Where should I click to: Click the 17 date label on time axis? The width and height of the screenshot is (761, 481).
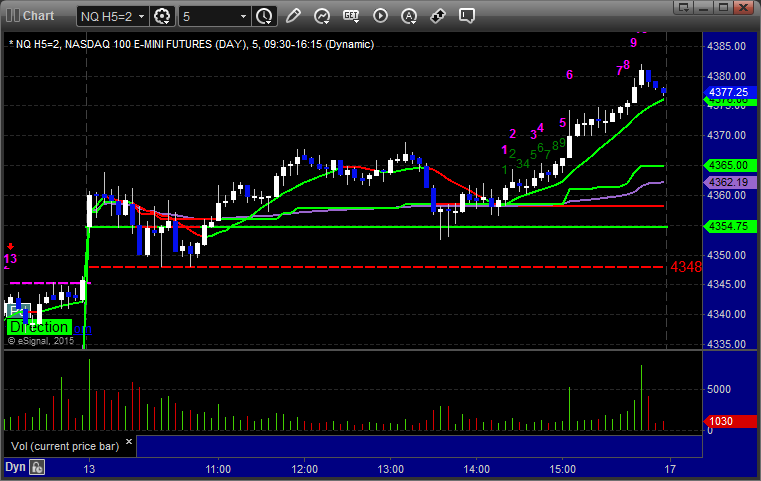[x=670, y=469]
